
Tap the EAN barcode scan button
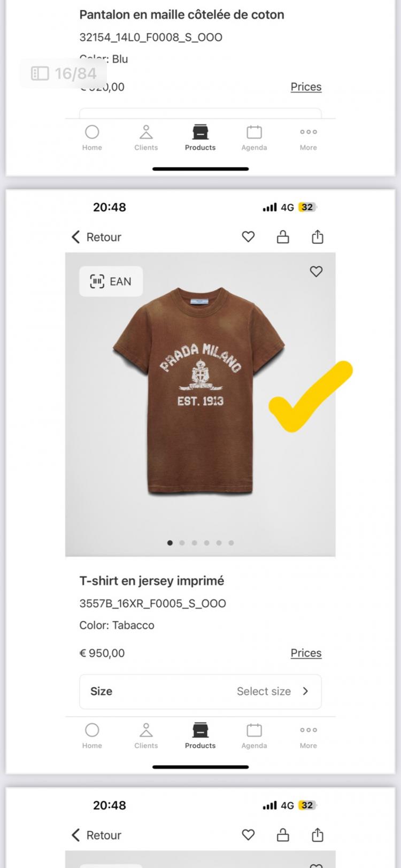111,281
